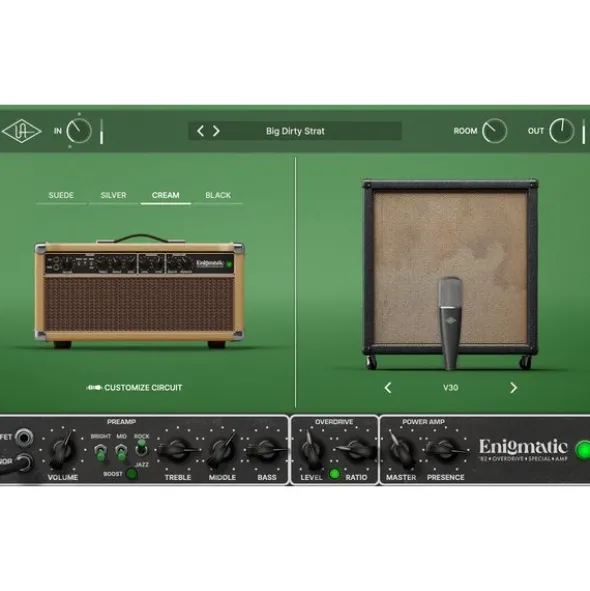Click the microphone in front of cabinet
This screenshot has height=591, width=590.
(x=450, y=323)
